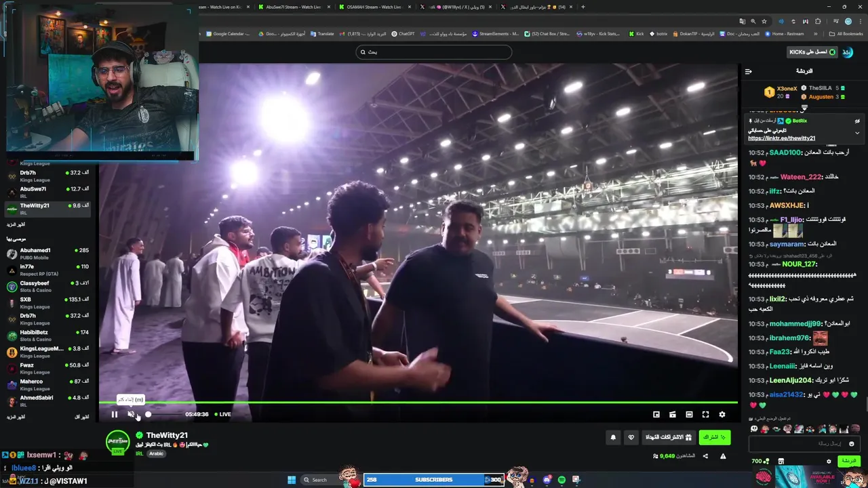This screenshot has height=488, width=868.
Task: Pause the live stream video
Action: [x=115, y=414]
